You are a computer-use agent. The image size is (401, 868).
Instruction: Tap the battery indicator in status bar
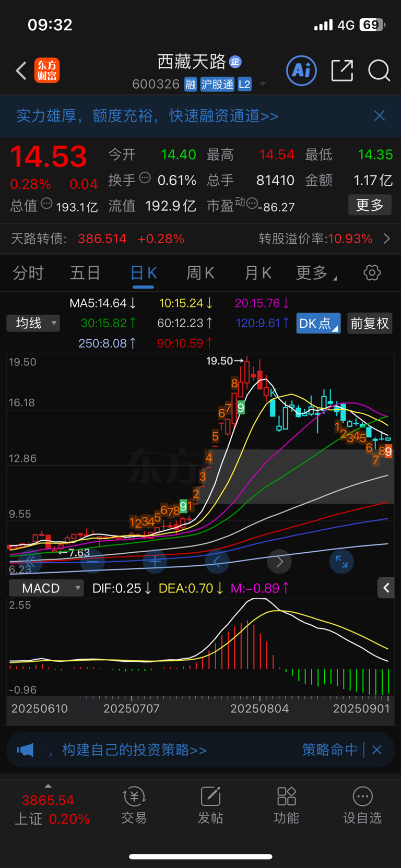(372, 25)
